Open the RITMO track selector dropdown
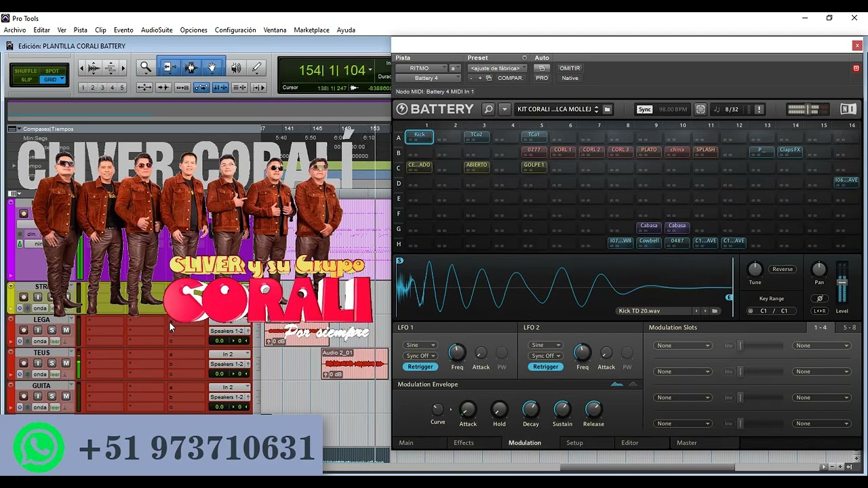 (x=421, y=68)
